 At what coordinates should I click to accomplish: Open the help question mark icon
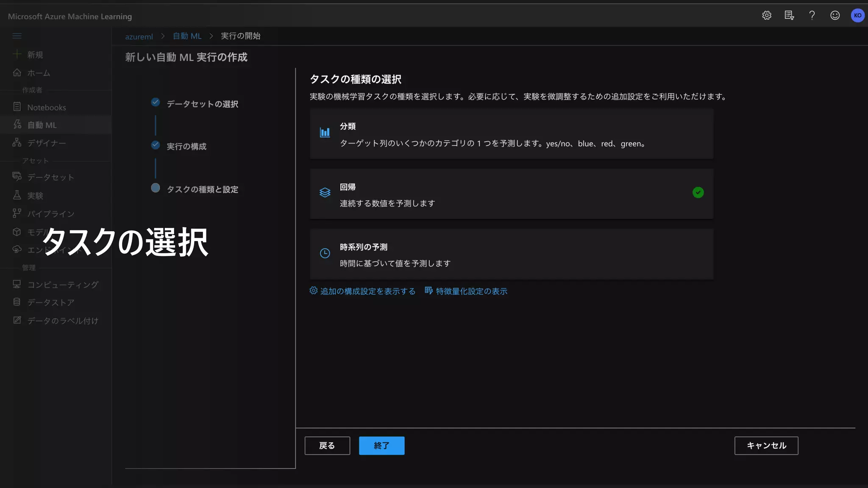812,16
